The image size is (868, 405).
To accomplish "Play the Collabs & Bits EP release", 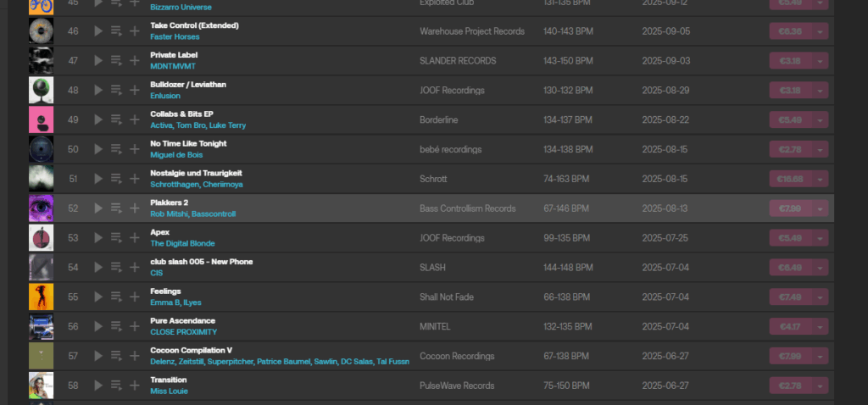I will point(98,120).
